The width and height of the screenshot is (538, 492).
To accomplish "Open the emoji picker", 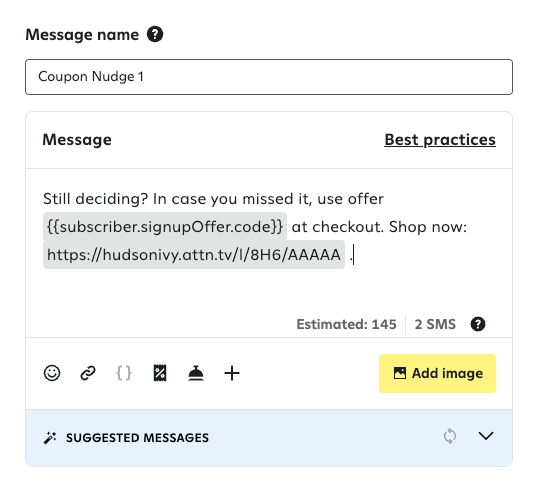I will [52, 373].
